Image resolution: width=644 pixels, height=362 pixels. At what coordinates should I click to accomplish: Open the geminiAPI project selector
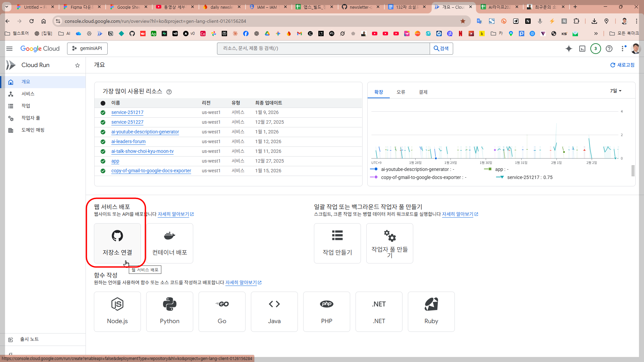coord(87,49)
